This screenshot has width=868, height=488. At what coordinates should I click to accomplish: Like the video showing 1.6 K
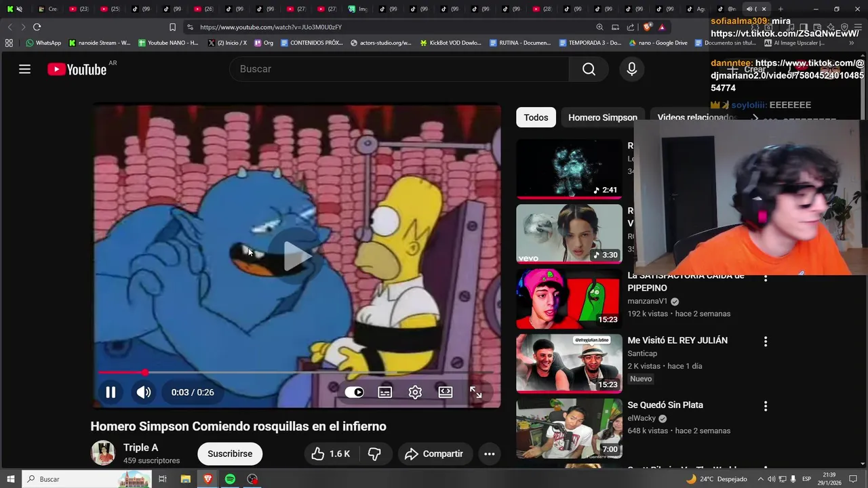click(x=331, y=454)
